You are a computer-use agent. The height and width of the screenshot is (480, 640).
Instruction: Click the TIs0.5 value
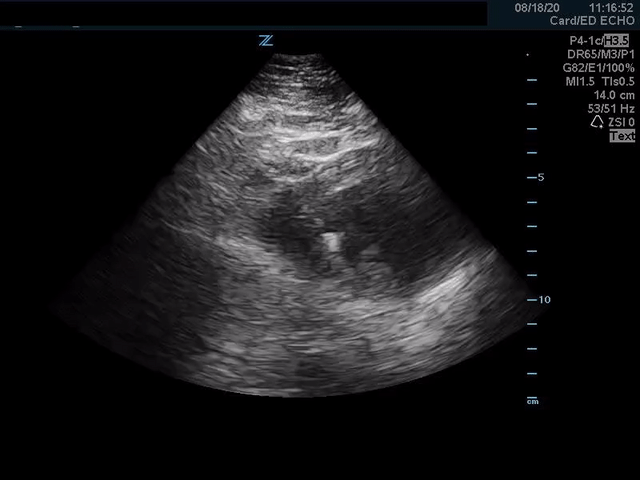point(618,82)
